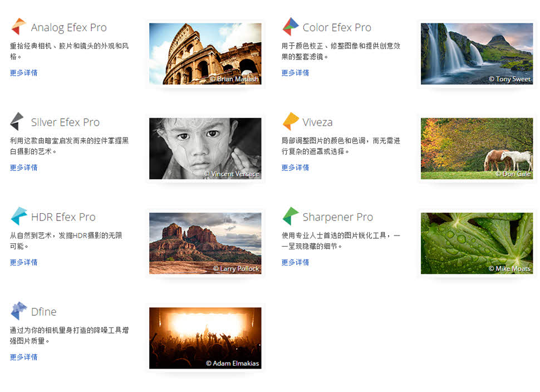
Task: Click the Sharpener Pro green logo icon
Action: click(290, 216)
